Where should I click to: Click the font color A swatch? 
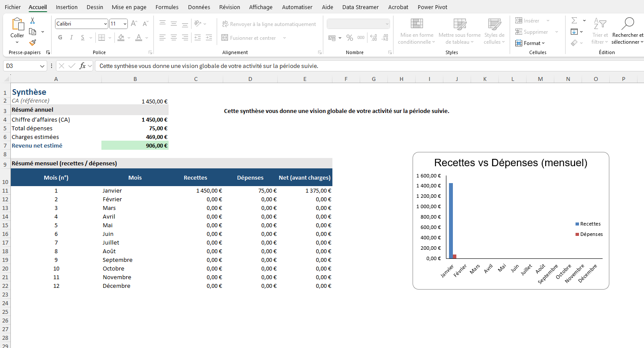pos(139,38)
